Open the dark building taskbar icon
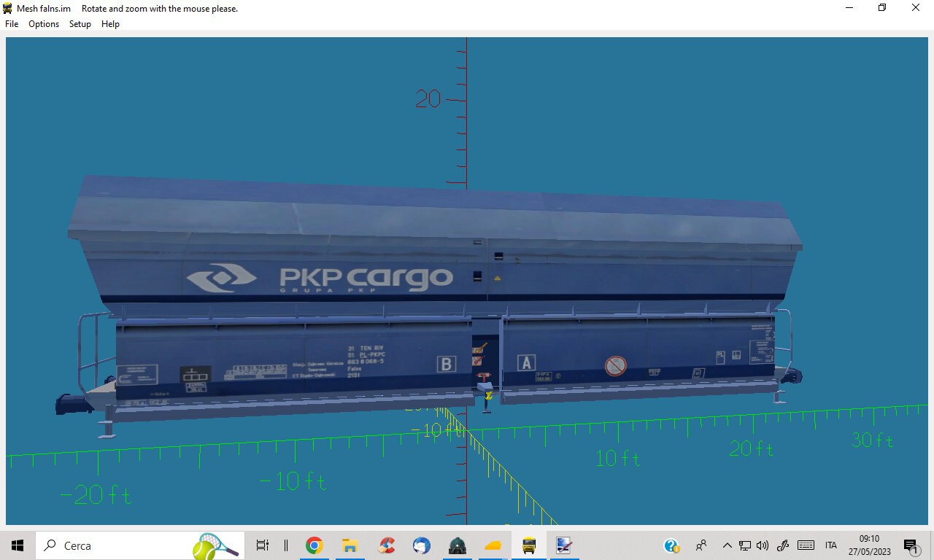The image size is (934, 560). point(458,545)
